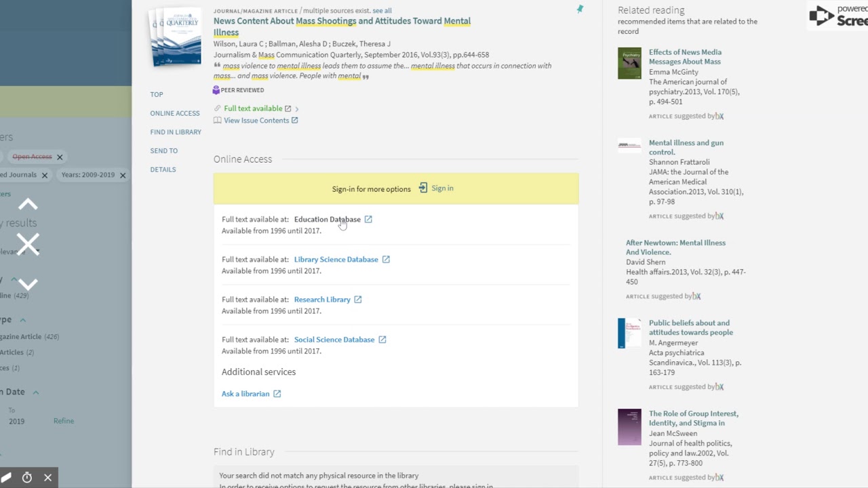Jump to FIND IN LIBRARY section
The height and width of the screenshot is (488, 868).
176,132
